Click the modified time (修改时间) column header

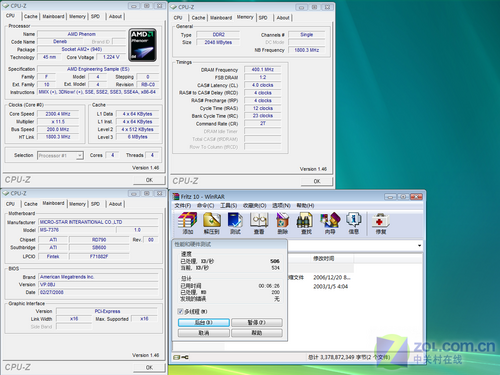pyautogui.click(x=323, y=258)
